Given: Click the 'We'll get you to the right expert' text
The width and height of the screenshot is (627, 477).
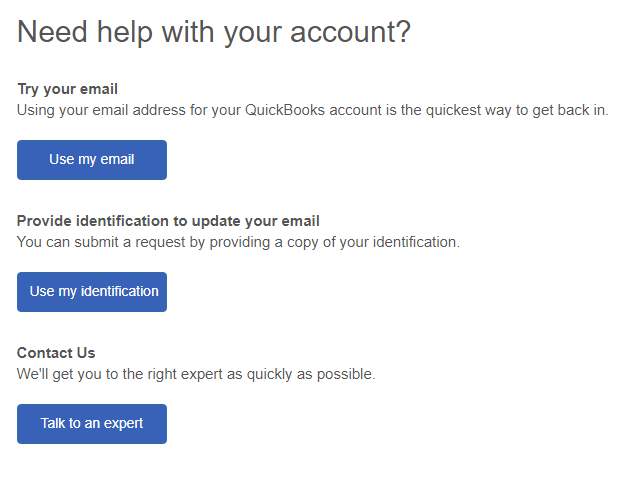Looking at the screenshot, I should click(x=130, y=374).
